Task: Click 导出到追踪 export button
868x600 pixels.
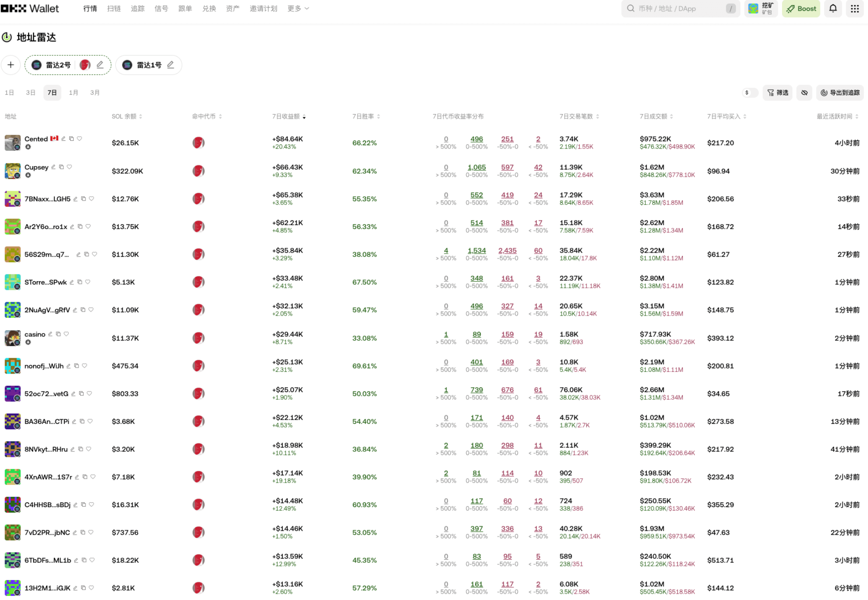Action: coord(840,92)
